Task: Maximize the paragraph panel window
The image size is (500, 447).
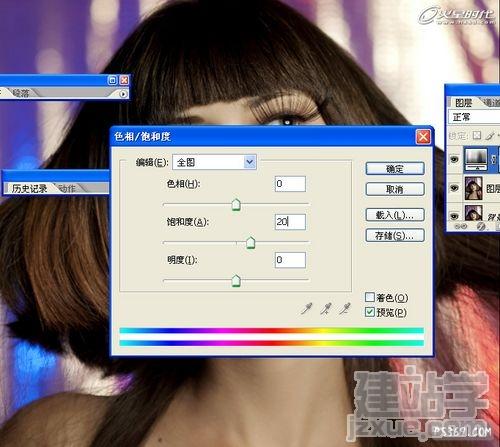Action: pyautogui.click(x=113, y=80)
